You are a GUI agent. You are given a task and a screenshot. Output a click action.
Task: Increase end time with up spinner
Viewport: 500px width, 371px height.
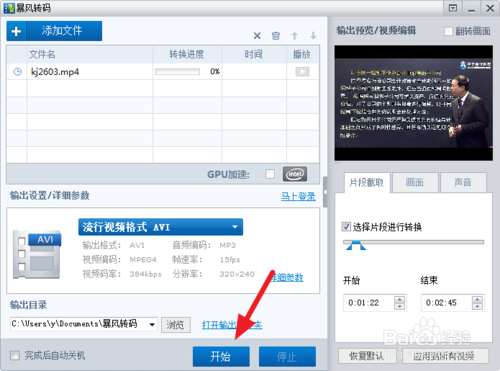[x=477, y=299]
